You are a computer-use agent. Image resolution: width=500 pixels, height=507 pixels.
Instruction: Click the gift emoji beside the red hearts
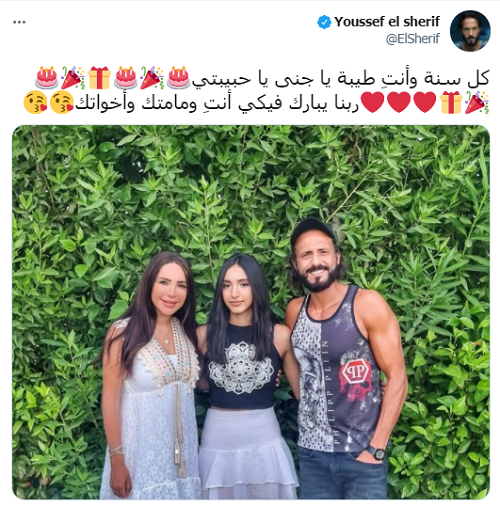(x=451, y=103)
